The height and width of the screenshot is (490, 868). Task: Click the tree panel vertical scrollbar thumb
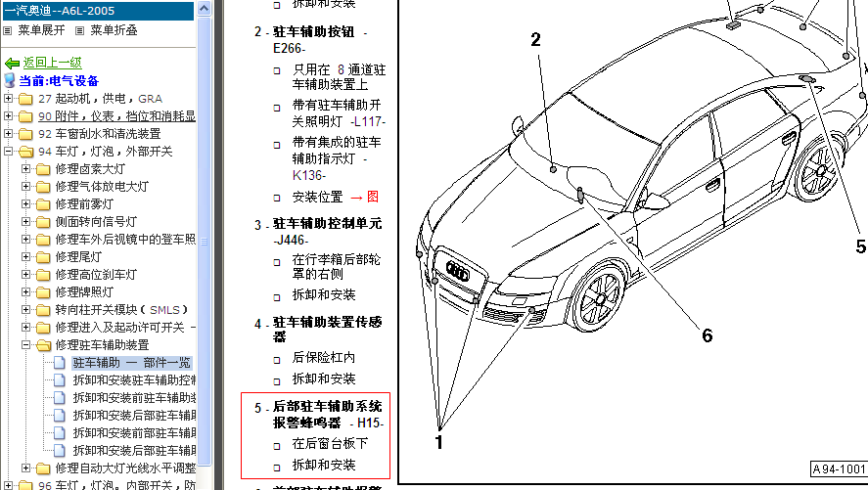tap(205, 242)
